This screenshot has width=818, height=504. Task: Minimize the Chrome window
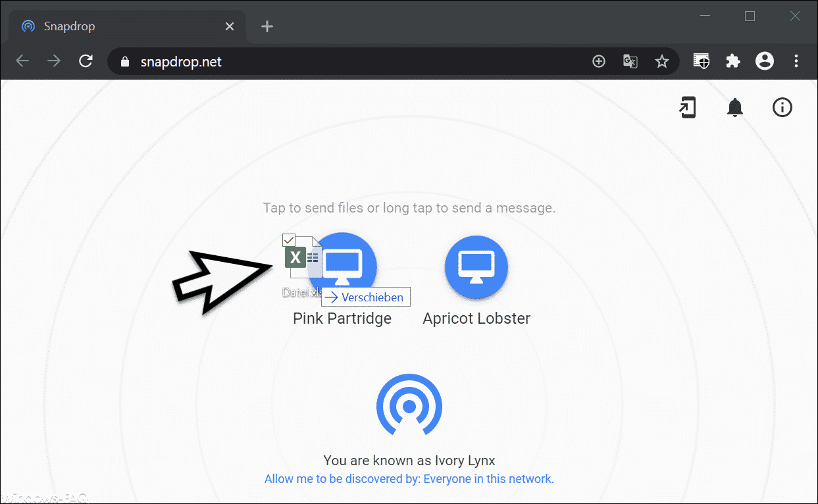pyautogui.click(x=705, y=16)
